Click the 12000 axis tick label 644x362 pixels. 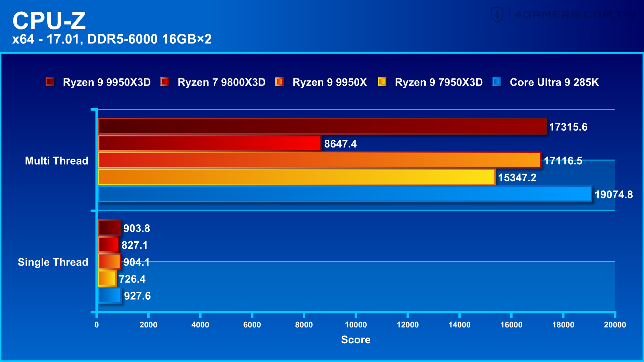tap(408, 324)
